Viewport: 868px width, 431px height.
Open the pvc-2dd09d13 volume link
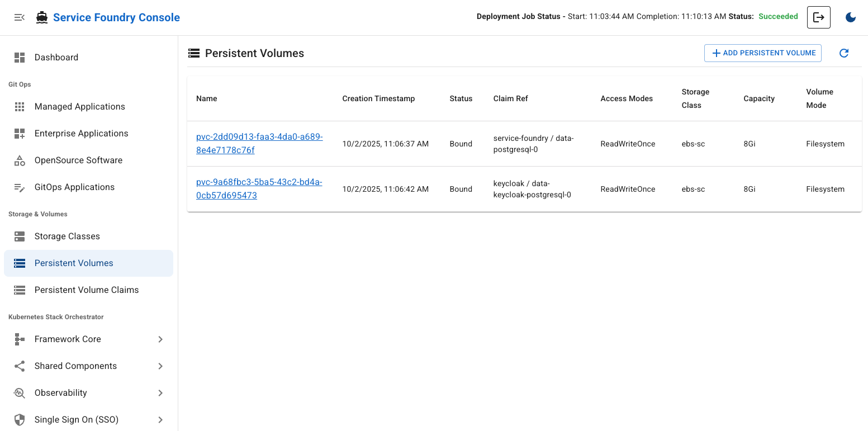tap(259, 144)
